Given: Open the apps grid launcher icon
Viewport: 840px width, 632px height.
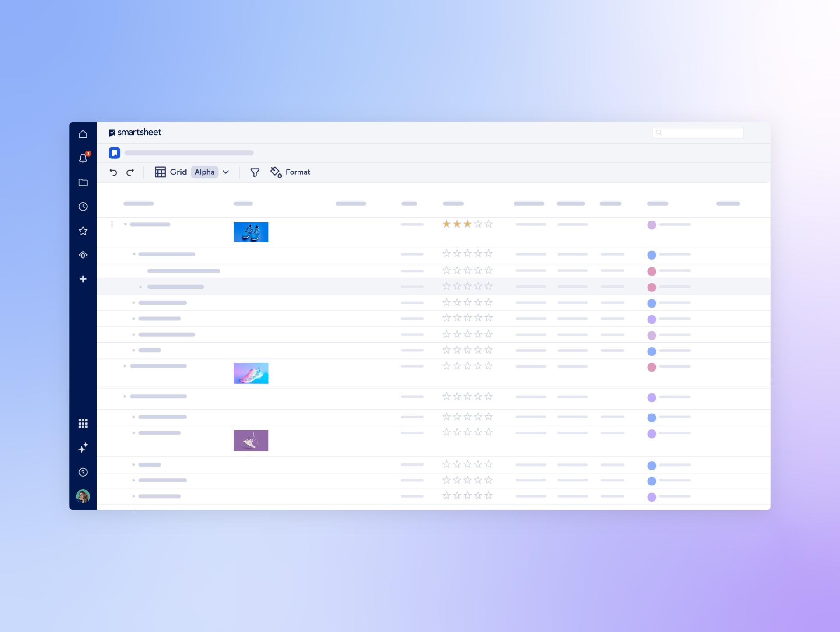Looking at the screenshot, I should (83, 423).
